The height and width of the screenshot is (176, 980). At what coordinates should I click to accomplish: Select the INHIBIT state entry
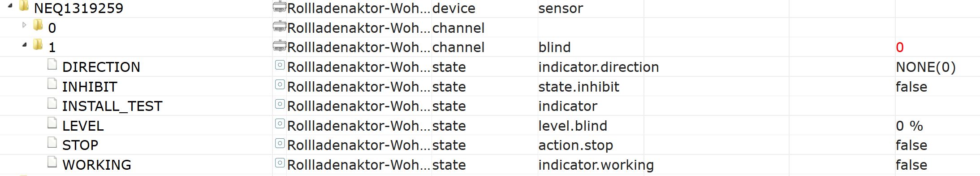[90, 87]
